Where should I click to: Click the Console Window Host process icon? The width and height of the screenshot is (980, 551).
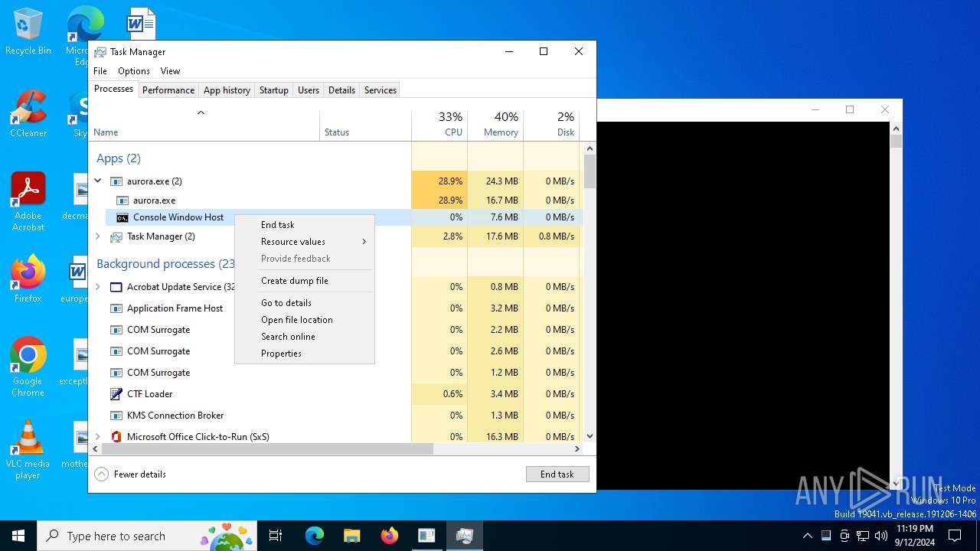[x=122, y=217]
